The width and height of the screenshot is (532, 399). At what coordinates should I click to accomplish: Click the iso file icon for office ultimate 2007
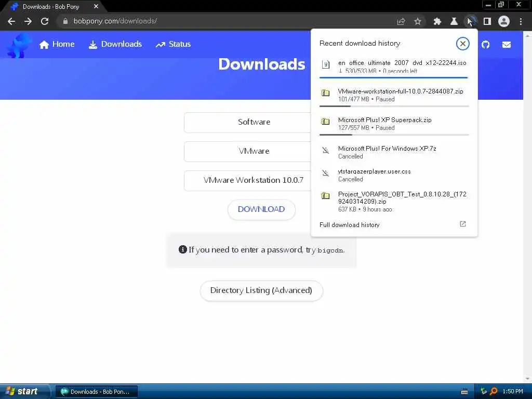click(x=326, y=64)
